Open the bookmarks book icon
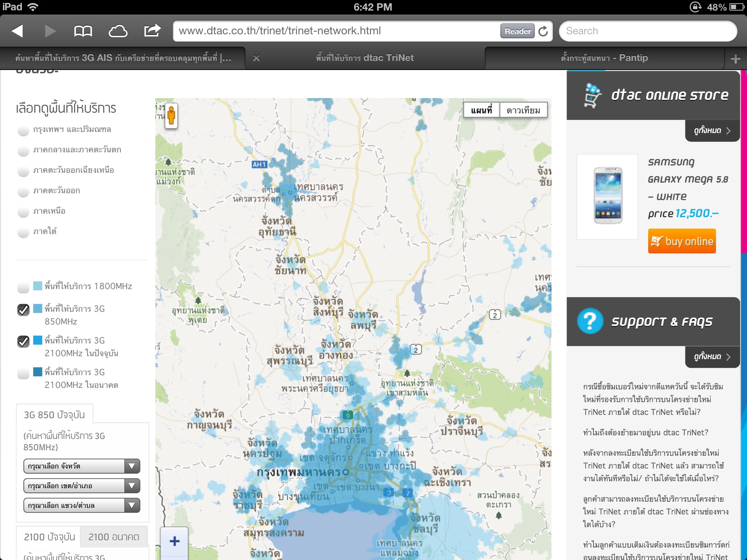The width and height of the screenshot is (747, 560). [x=83, y=31]
